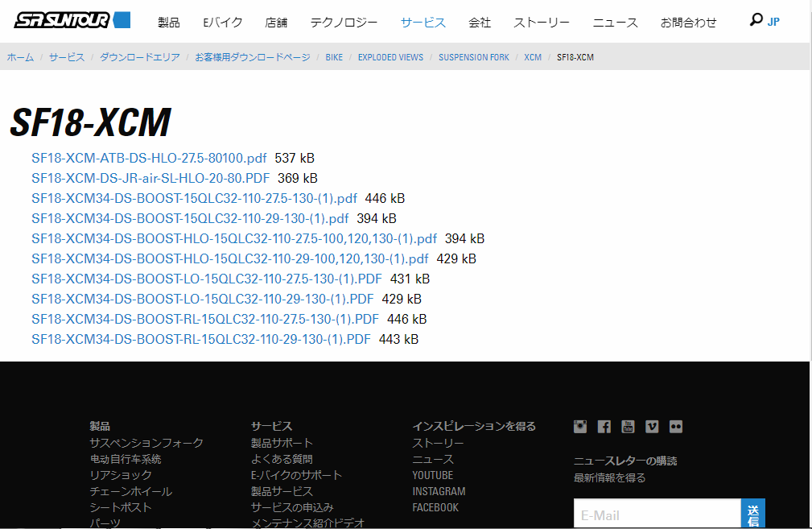Open the サービス menu in top navigation
The height and width of the screenshot is (529, 812).
(x=423, y=23)
